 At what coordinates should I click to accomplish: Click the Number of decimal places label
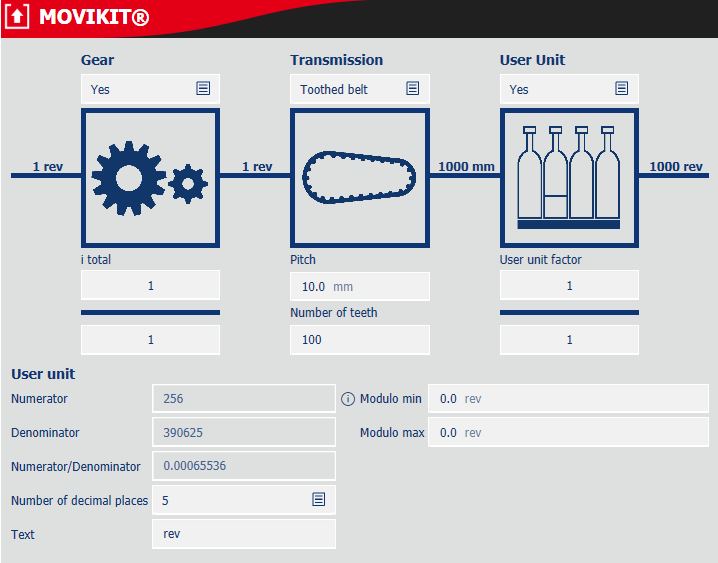[x=80, y=500]
